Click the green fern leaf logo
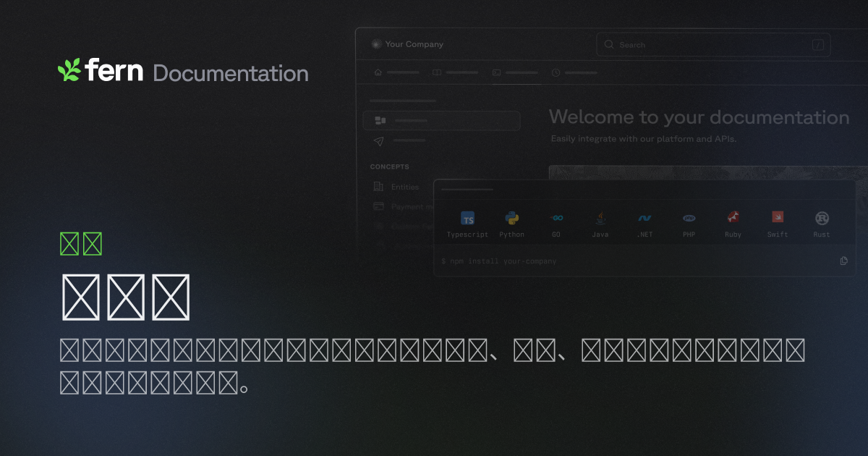 click(x=69, y=70)
